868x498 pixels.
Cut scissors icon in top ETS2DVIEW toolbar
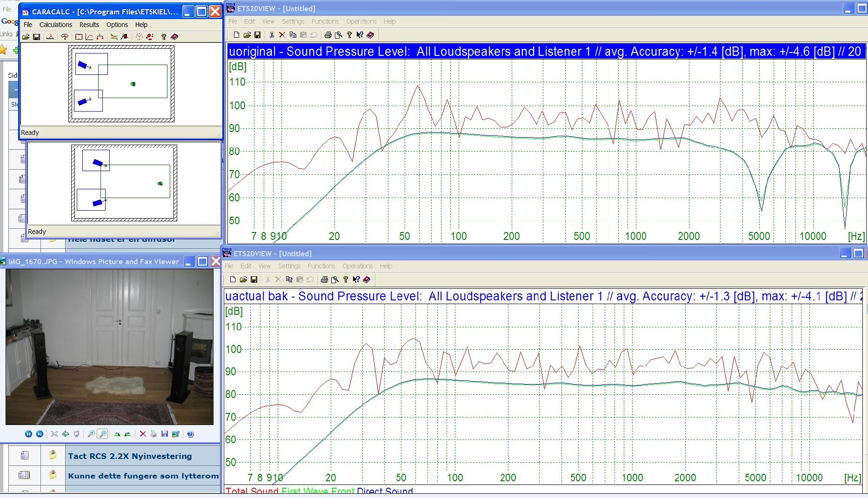(272, 35)
